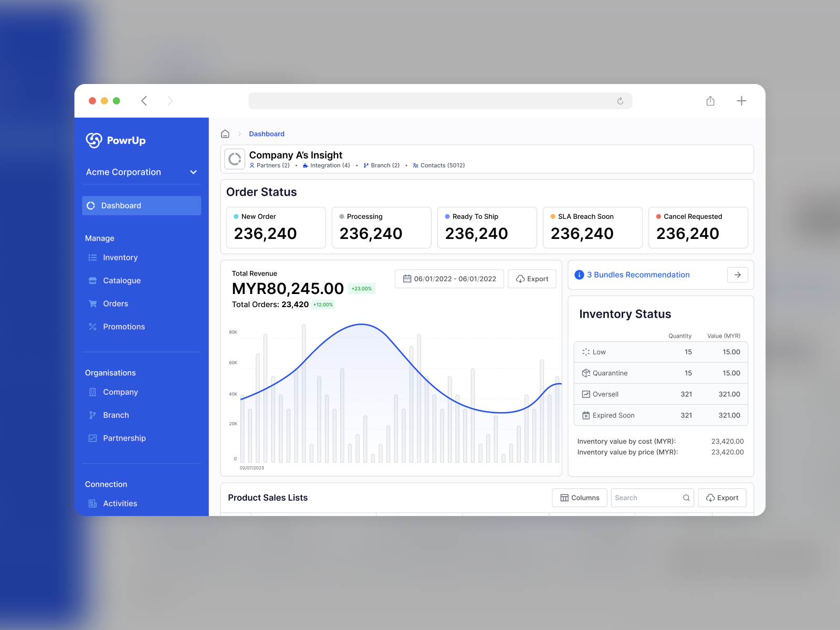Click Company A's Insight logo icon
The image size is (840, 630).
pyautogui.click(x=235, y=159)
